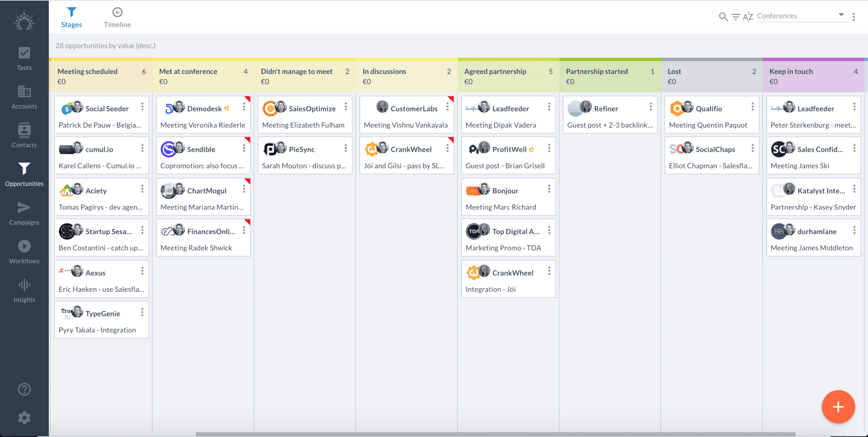Open three-dot menu on ProfitWell card
The image size is (868, 437).
[549, 148]
